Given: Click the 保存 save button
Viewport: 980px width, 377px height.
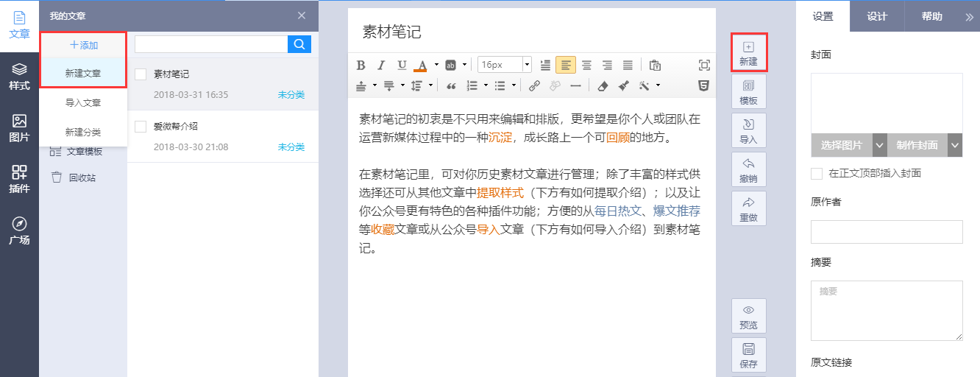Looking at the screenshot, I should pos(748,355).
